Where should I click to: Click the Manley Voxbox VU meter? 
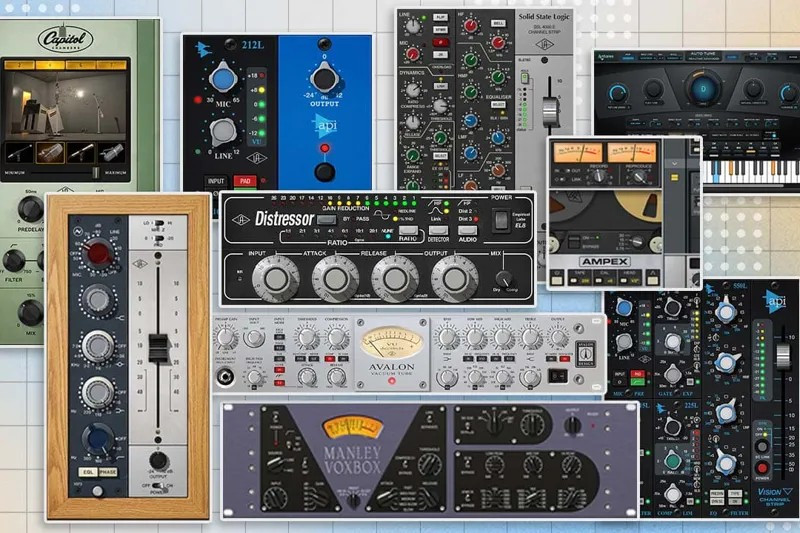click(x=353, y=427)
